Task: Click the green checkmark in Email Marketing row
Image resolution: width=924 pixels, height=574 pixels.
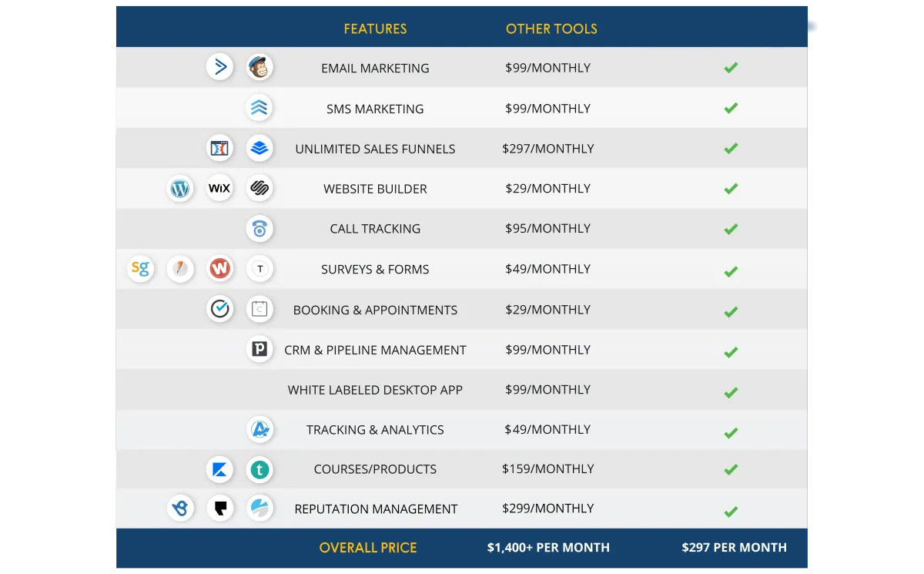Action: coord(731,68)
